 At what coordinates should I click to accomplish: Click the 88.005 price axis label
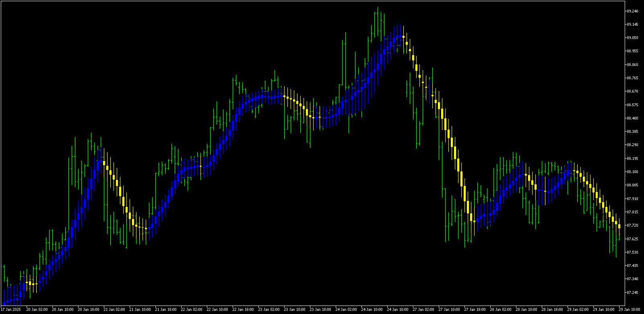pyautogui.click(x=632, y=185)
